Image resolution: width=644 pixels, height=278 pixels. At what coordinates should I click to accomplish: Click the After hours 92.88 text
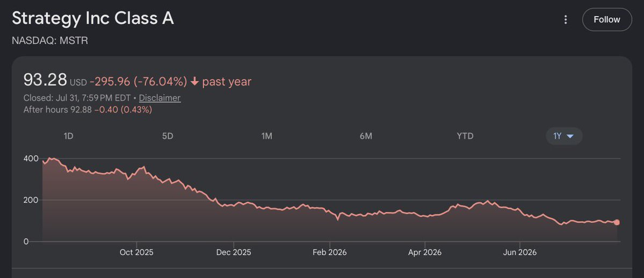pyautogui.click(x=57, y=110)
